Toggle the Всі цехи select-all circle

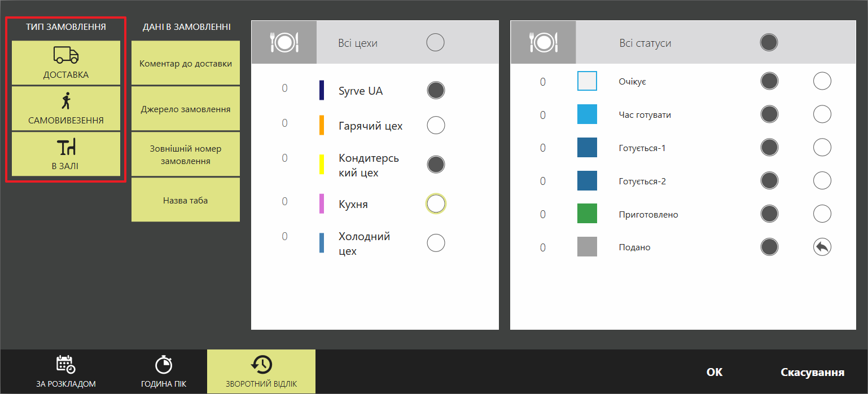pyautogui.click(x=435, y=42)
